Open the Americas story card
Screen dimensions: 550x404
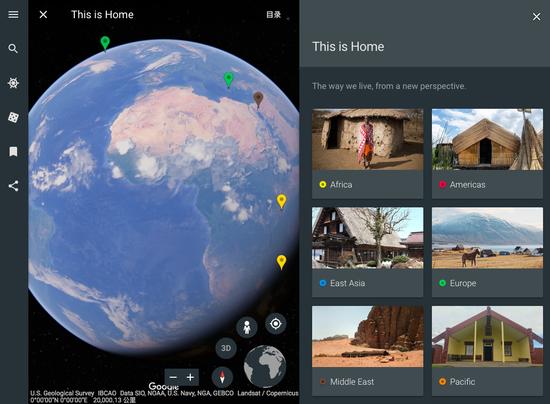(x=488, y=153)
